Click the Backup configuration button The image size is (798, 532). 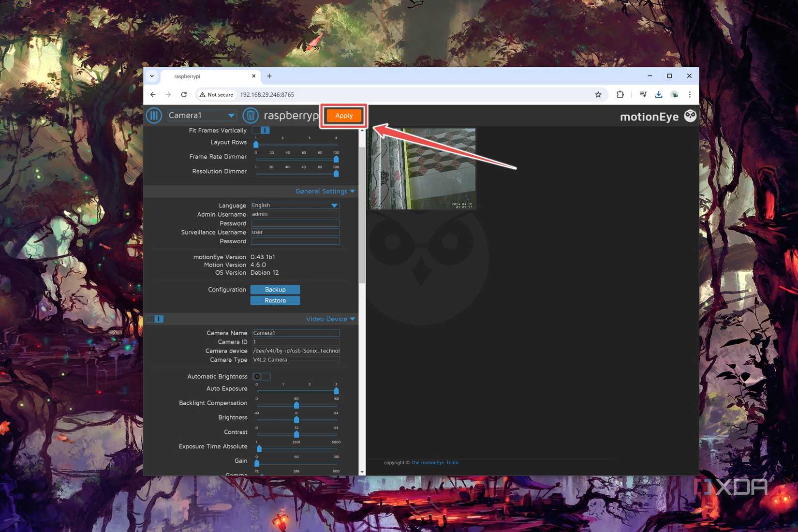pos(275,290)
